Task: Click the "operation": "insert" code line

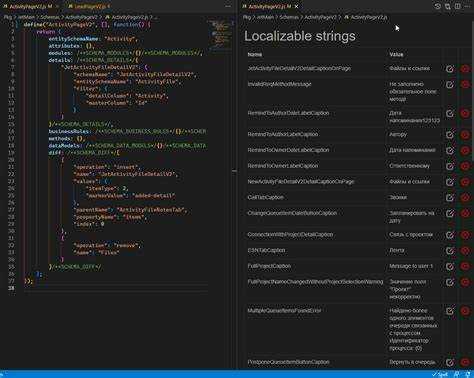Action: click(x=107, y=167)
